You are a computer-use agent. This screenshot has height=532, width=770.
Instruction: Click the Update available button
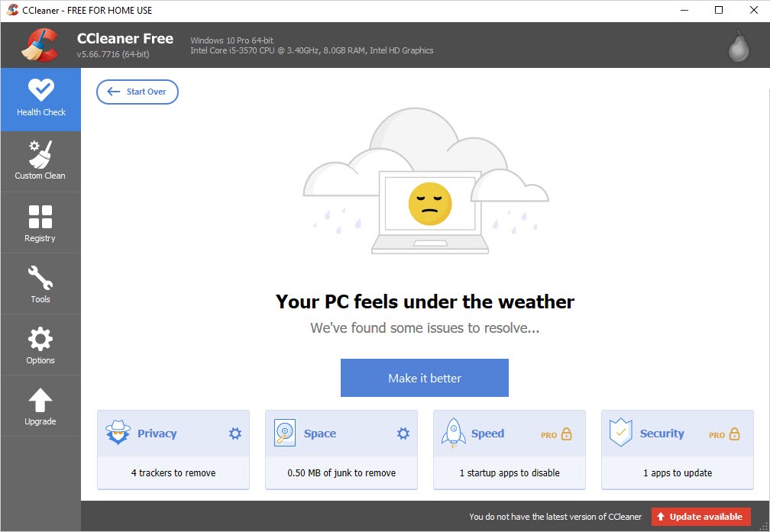click(700, 517)
